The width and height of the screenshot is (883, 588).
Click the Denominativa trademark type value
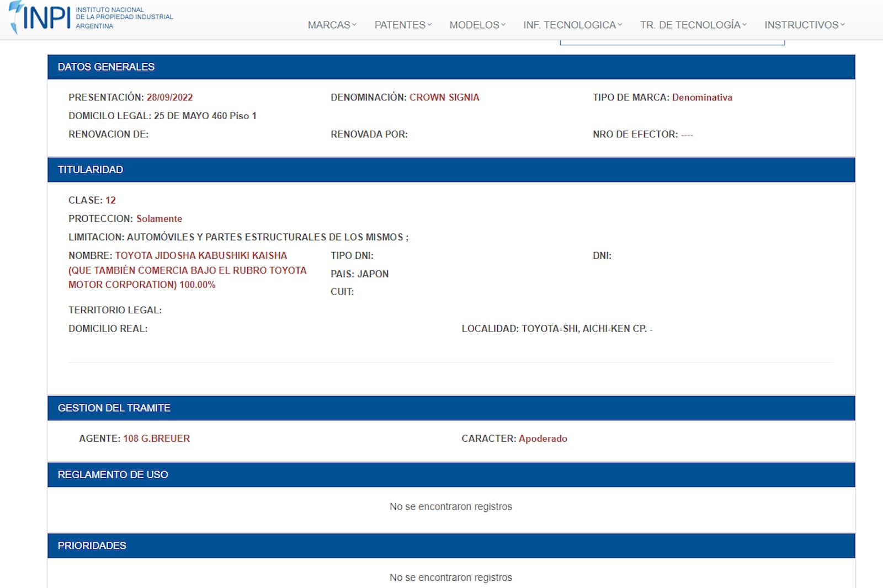coord(702,97)
